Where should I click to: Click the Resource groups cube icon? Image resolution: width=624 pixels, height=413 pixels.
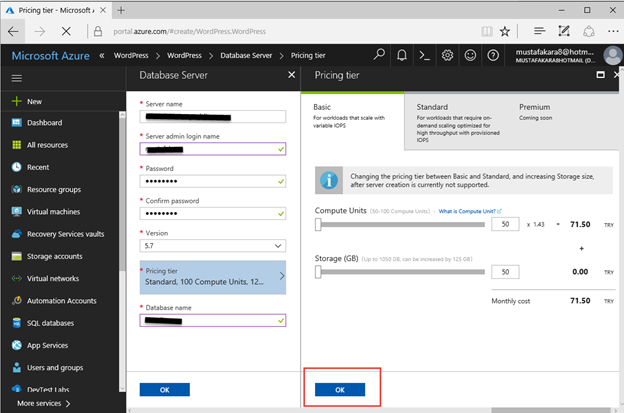(x=16, y=189)
